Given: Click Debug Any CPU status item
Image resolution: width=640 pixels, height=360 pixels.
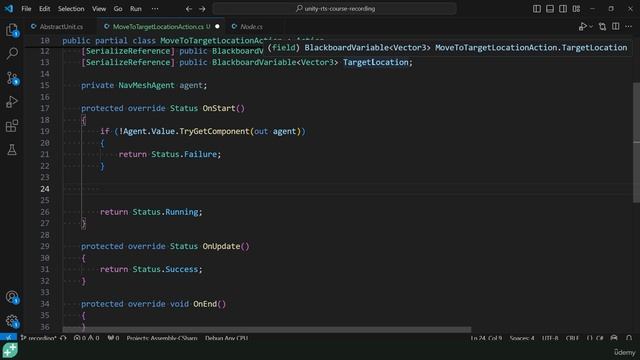Looking at the screenshot, I should (x=227, y=338).
